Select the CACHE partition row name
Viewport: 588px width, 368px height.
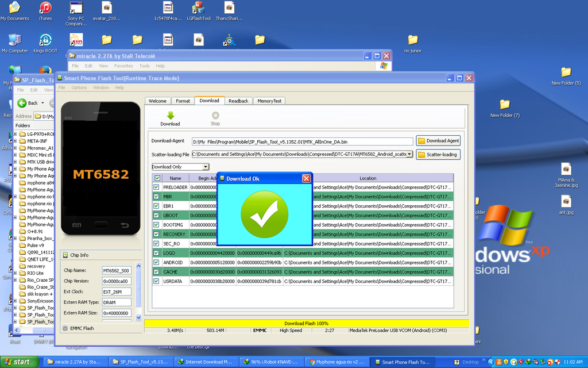(x=170, y=272)
